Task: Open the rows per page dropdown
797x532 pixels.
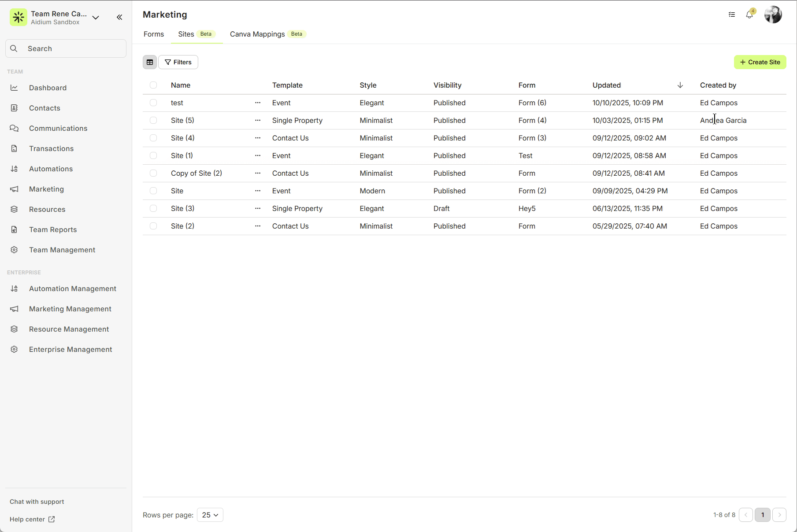Action: click(x=210, y=515)
